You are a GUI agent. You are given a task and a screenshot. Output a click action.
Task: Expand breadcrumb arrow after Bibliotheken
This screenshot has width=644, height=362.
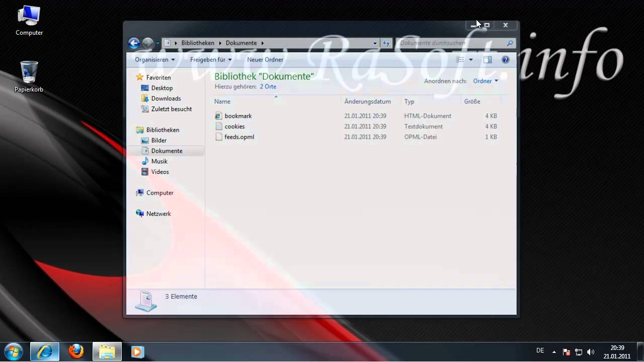pos(220,43)
